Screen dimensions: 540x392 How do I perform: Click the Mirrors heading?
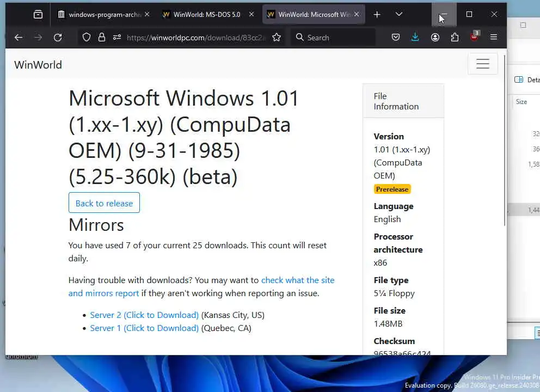pyautogui.click(x=96, y=225)
